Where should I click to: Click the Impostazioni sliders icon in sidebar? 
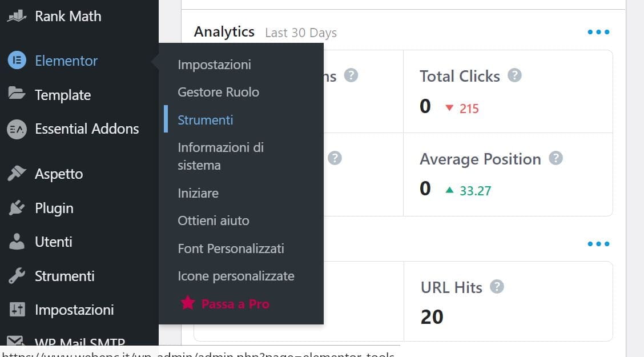(x=17, y=310)
